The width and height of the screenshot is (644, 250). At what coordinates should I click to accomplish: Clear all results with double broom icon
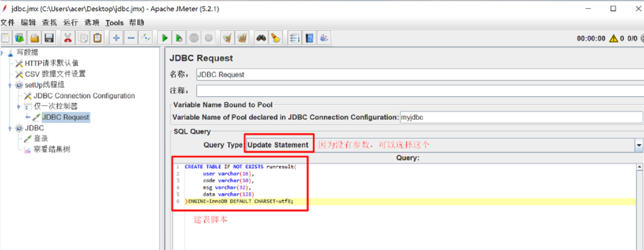tap(242, 38)
